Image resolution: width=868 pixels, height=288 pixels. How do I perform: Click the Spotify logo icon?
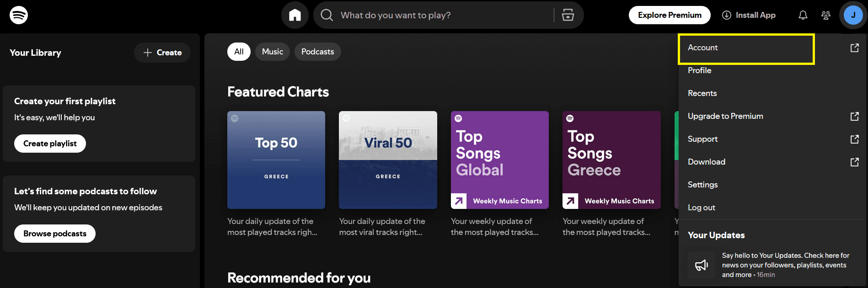pyautogui.click(x=19, y=15)
